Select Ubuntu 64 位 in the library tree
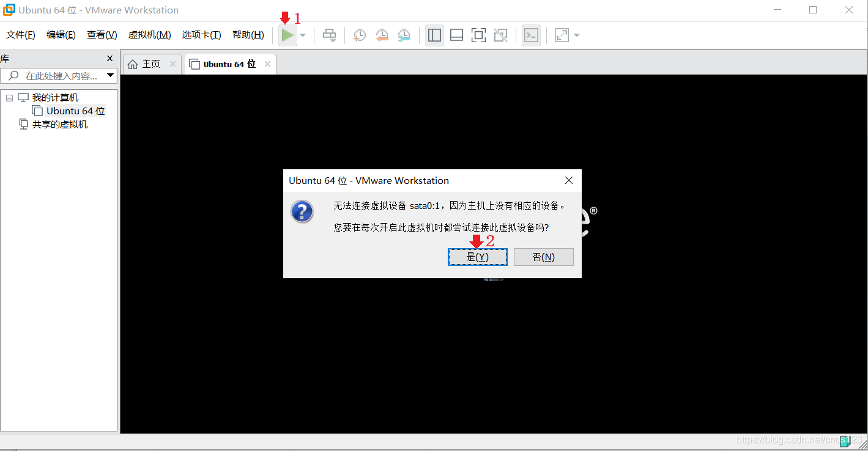The width and height of the screenshot is (868, 451). pyautogui.click(x=76, y=111)
